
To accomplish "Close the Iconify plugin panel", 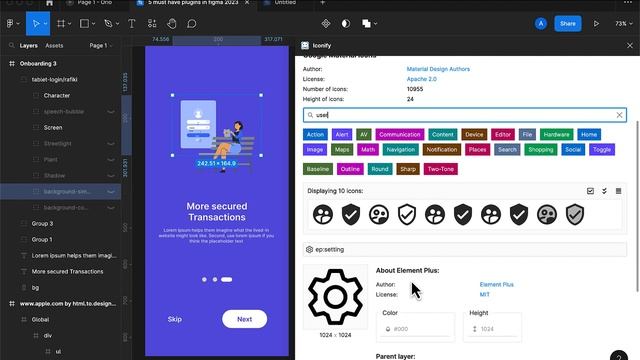I will pyautogui.click(x=629, y=46).
